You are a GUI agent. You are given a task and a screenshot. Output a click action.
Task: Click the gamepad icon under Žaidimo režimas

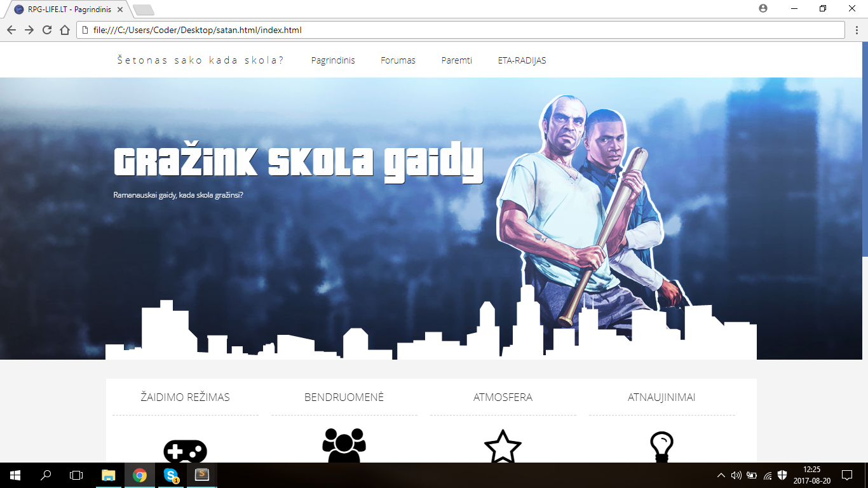tap(185, 451)
